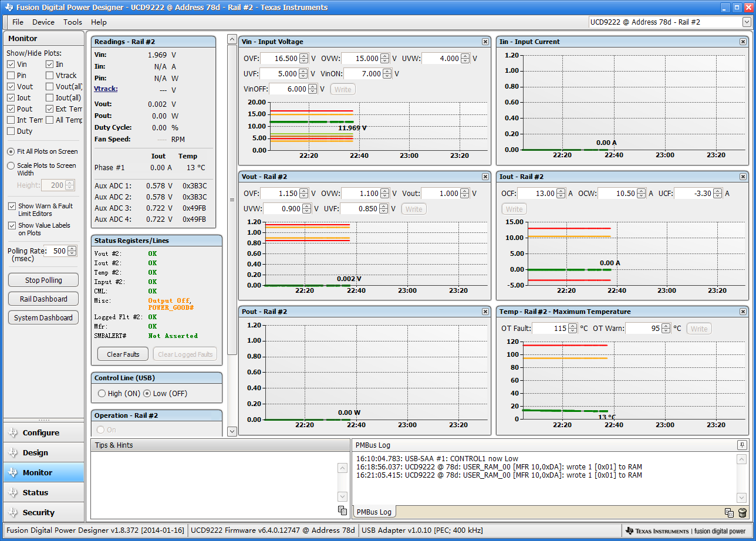Toggle Show Value Labels on Plots
The image size is (756, 541).
pos(12,225)
